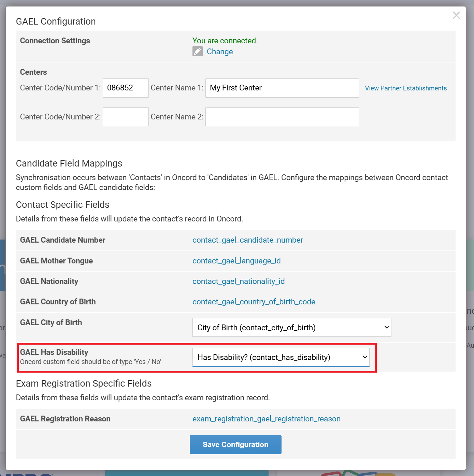The image size is (474, 476).
Task: Click the GAEL City of Birth label
Action: coord(51,323)
